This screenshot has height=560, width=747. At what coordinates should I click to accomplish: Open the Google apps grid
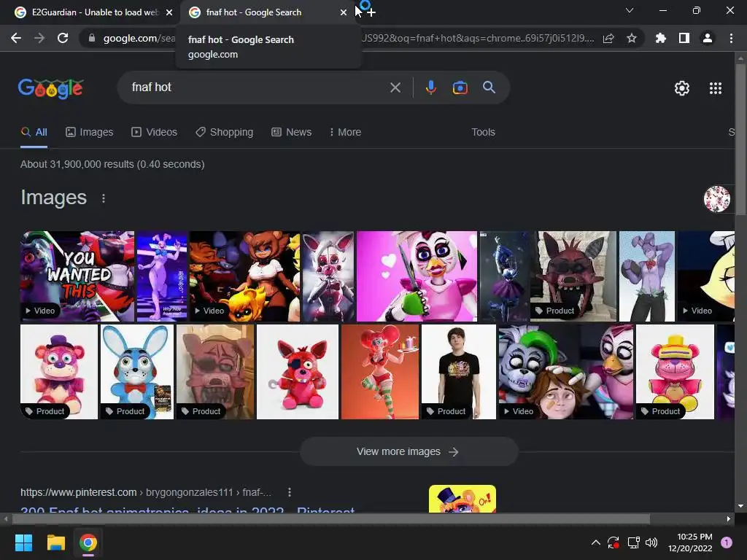(716, 88)
